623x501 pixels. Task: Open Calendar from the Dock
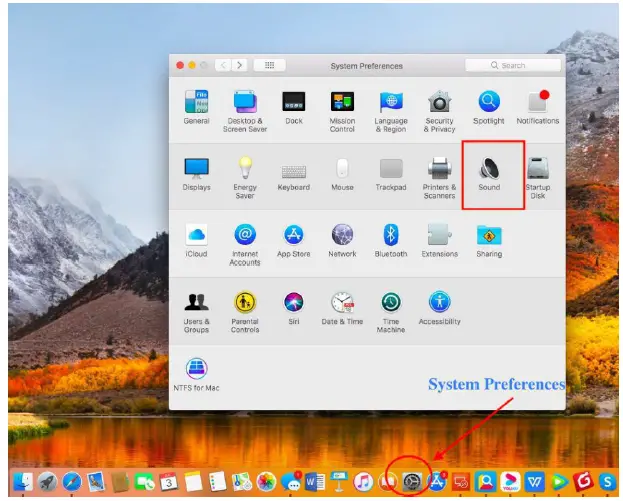coord(169,482)
